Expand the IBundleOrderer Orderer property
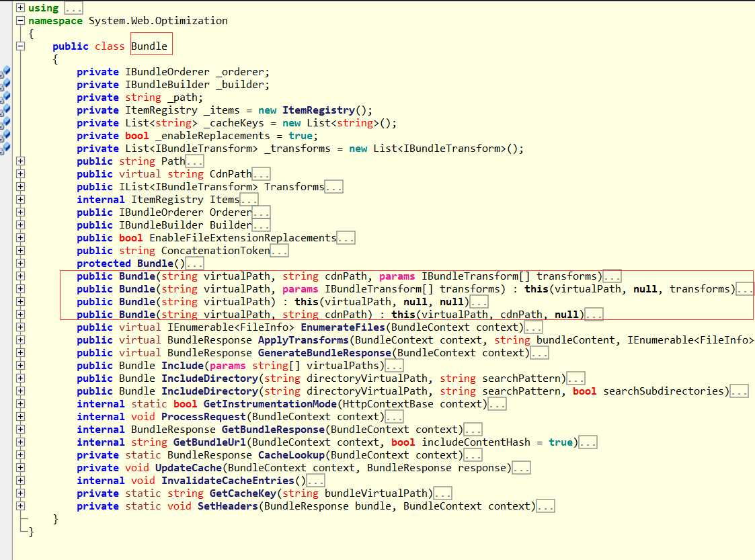The height and width of the screenshot is (560, 755). click(x=20, y=212)
